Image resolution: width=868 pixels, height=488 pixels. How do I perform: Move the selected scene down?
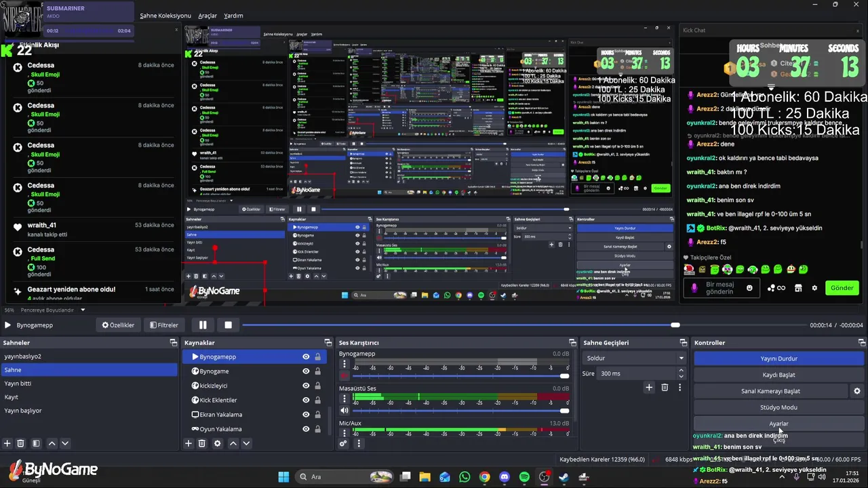tap(65, 443)
